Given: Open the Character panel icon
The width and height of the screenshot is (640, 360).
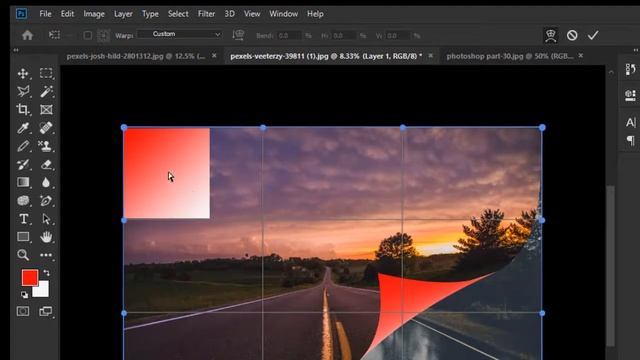Looking at the screenshot, I should (630, 122).
